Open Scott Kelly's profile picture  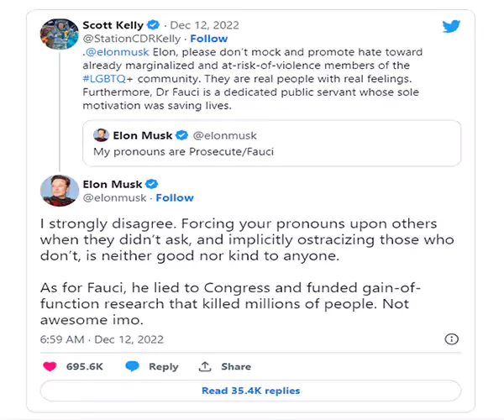[59, 34]
